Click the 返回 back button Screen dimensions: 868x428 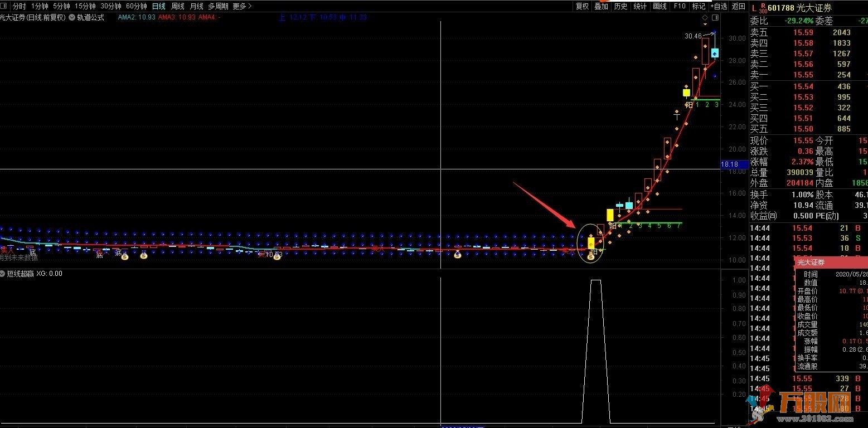[x=738, y=6]
